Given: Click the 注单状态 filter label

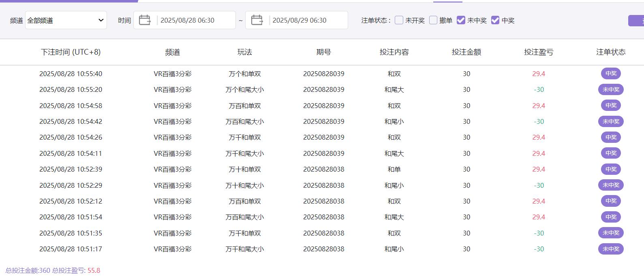Looking at the screenshot, I should [x=376, y=20].
